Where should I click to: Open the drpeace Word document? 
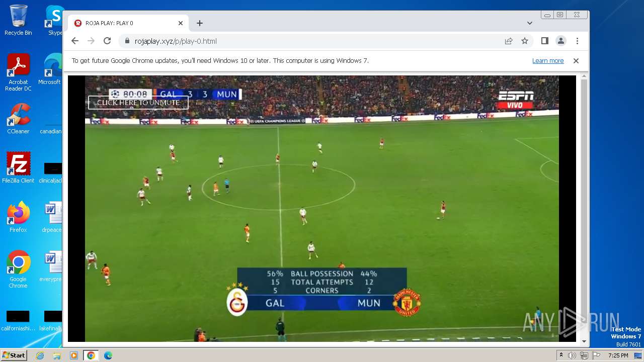(52, 217)
